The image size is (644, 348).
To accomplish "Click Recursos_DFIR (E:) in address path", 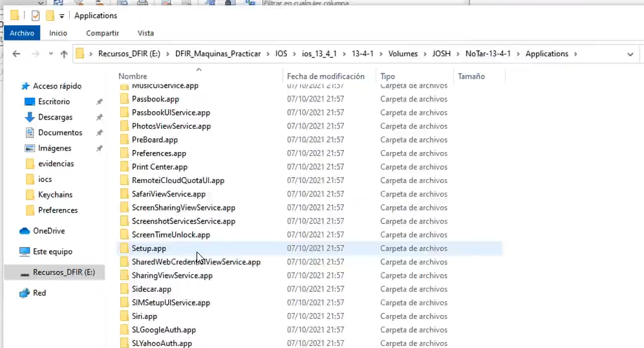I will (x=129, y=54).
